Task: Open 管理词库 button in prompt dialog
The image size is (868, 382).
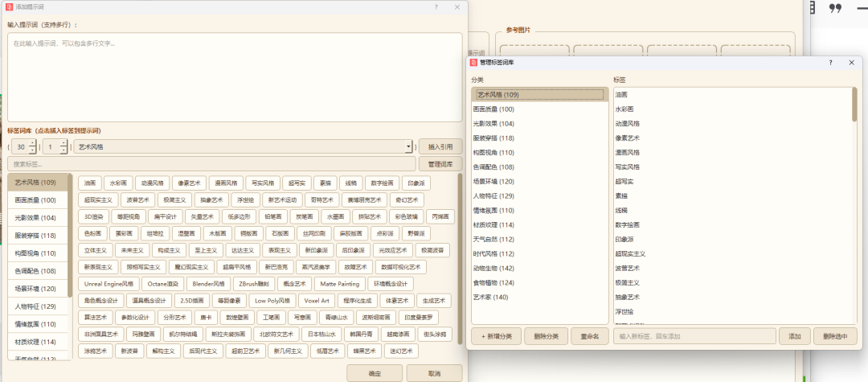Action: point(440,164)
